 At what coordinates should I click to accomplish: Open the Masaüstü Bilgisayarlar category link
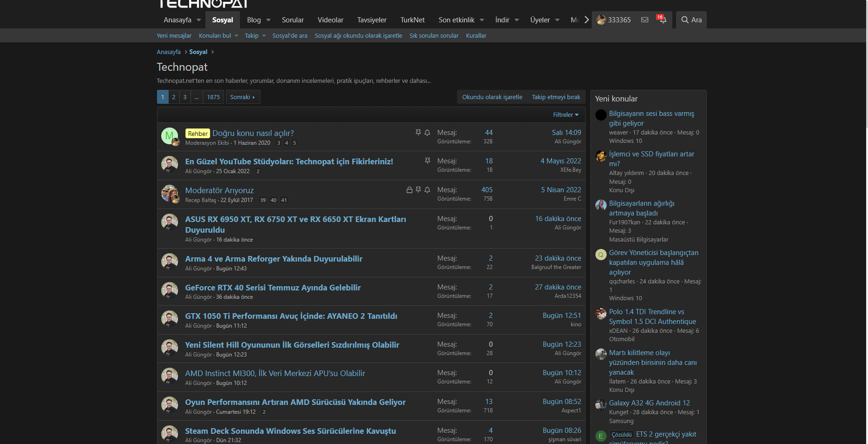point(639,240)
